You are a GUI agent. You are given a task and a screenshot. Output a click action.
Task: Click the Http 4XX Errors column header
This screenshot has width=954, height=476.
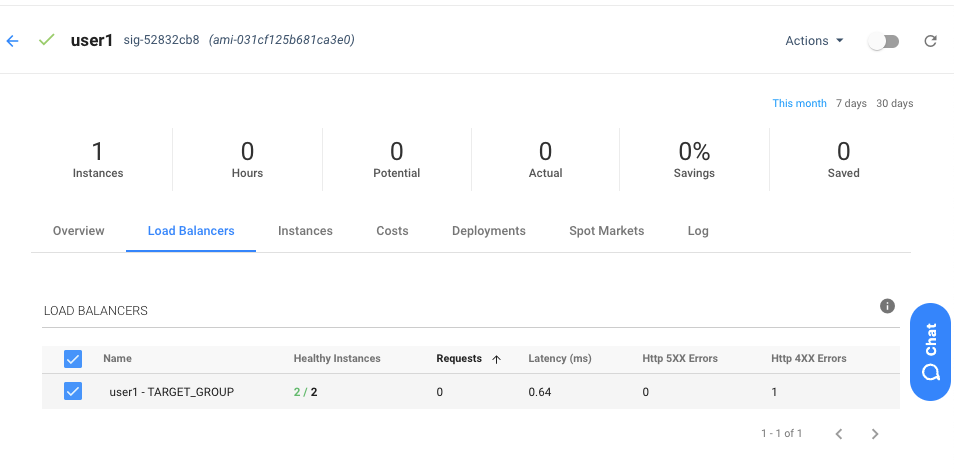pos(809,359)
